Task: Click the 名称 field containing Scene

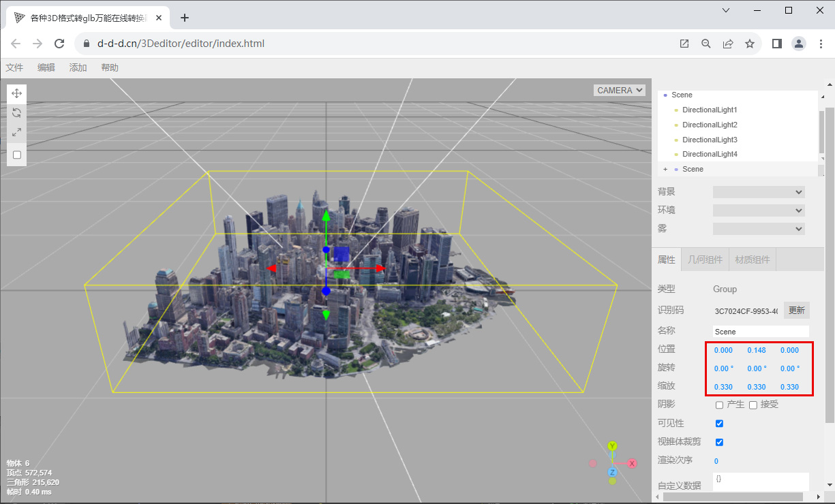Action: point(761,332)
